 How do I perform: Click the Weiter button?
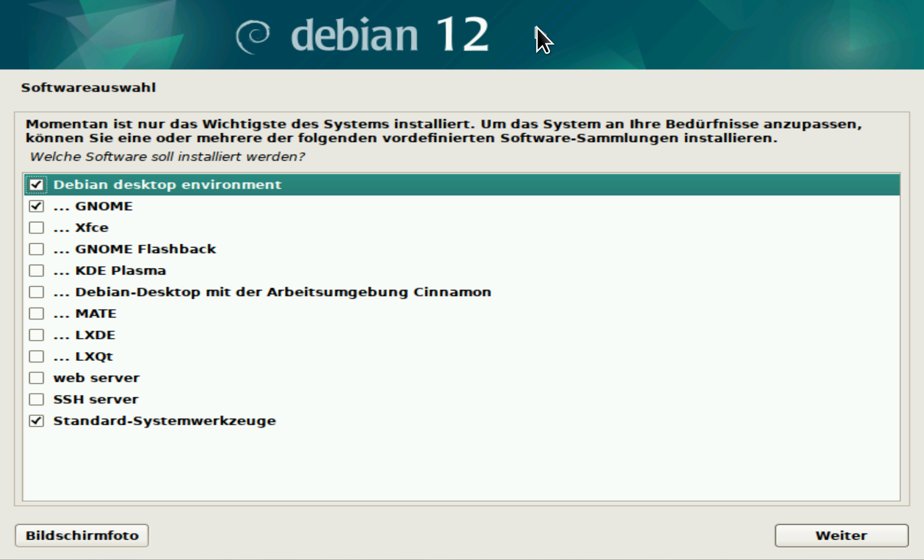tap(842, 535)
